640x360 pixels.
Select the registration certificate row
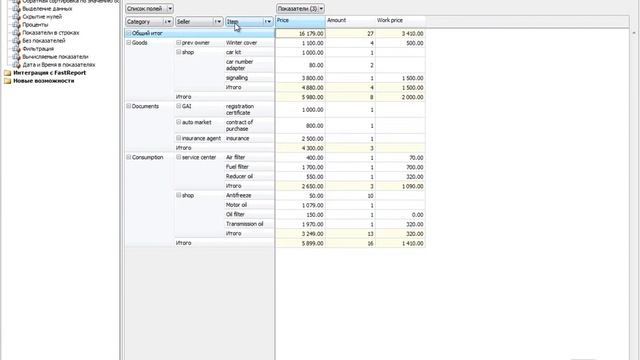(x=249, y=109)
